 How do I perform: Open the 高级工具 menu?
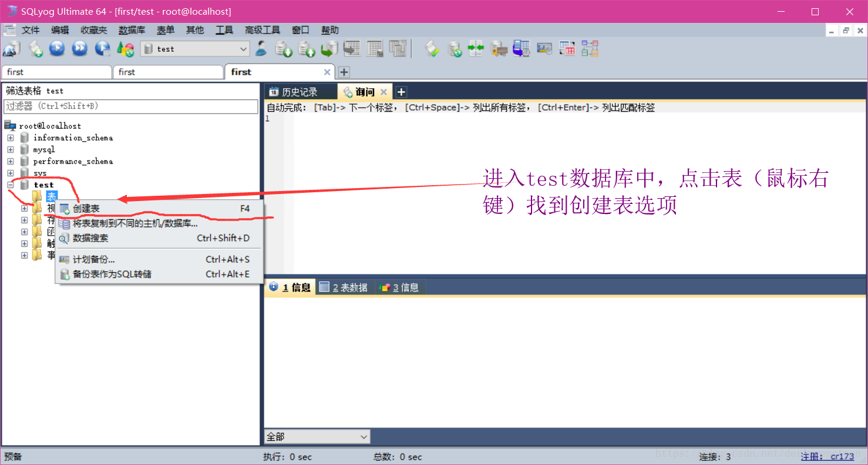[263, 30]
